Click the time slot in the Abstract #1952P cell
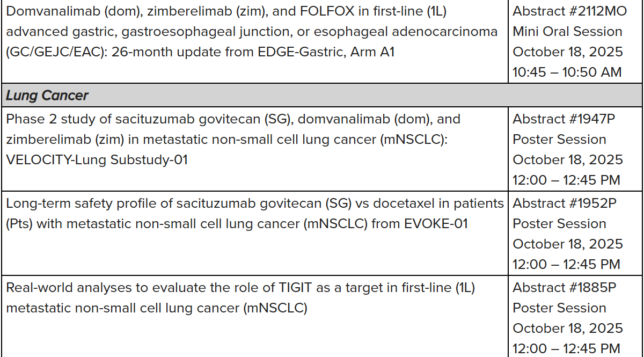The height and width of the screenshot is (357, 644). (566, 264)
